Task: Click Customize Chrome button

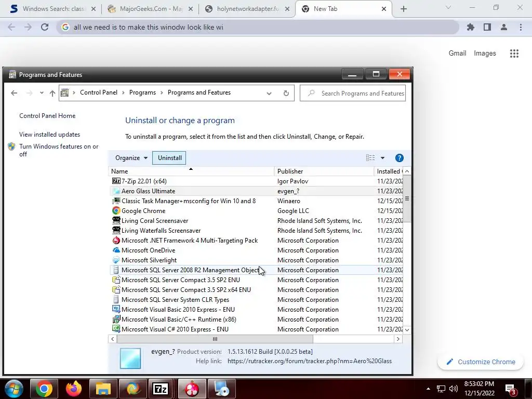Action: (481, 362)
